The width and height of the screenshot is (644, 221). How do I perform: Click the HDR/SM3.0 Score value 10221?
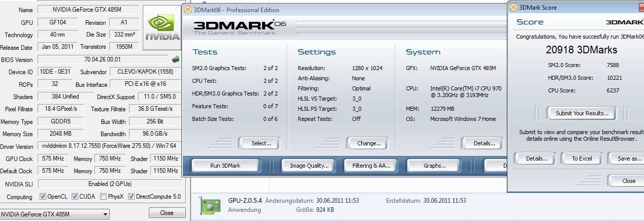[615, 78]
